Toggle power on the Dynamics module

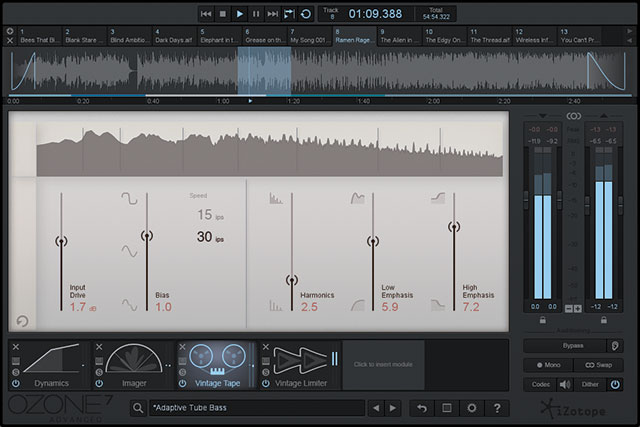(x=15, y=383)
